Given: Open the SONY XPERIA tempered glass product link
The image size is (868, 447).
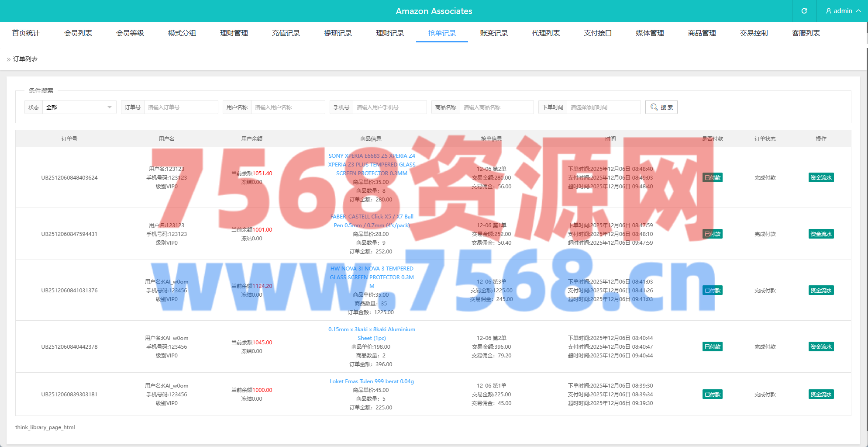Looking at the screenshot, I should coord(372,164).
